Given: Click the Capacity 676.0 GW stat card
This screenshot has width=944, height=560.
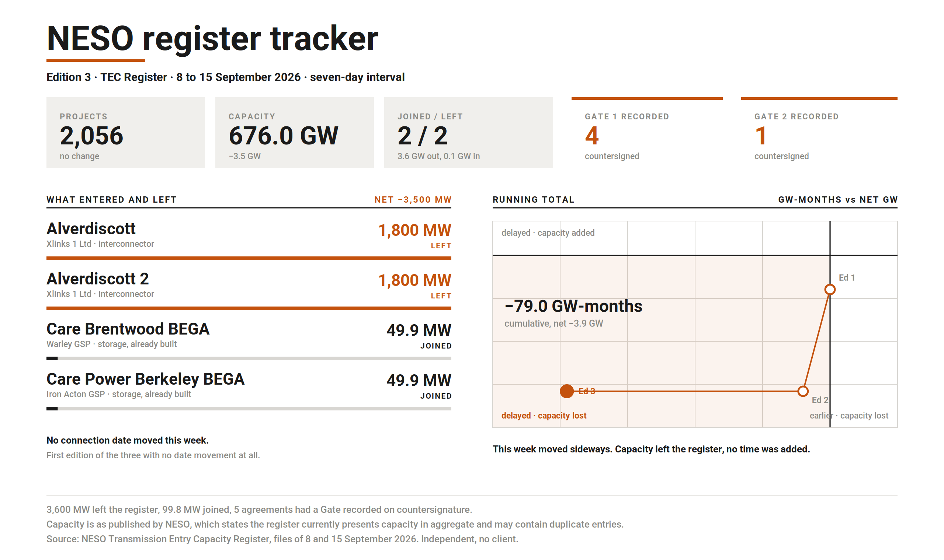Looking at the screenshot, I should pyautogui.click(x=295, y=133).
